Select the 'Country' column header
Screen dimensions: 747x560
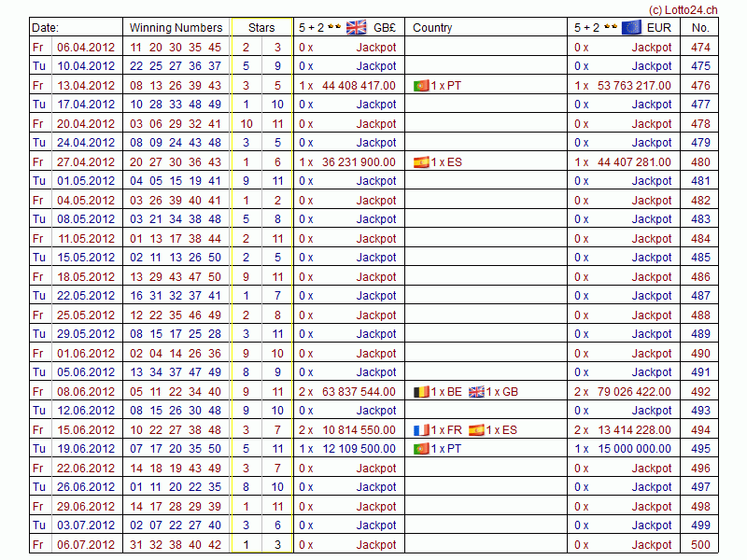(432, 28)
